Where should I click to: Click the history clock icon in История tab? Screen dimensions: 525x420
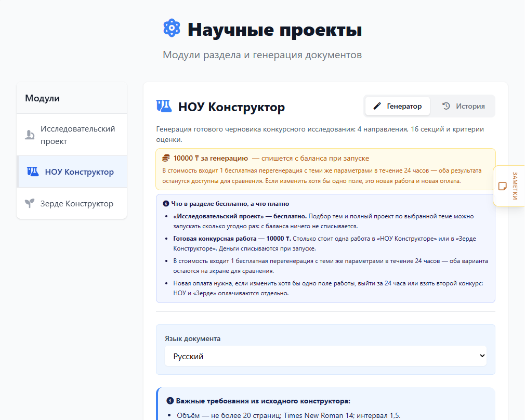coord(446,106)
